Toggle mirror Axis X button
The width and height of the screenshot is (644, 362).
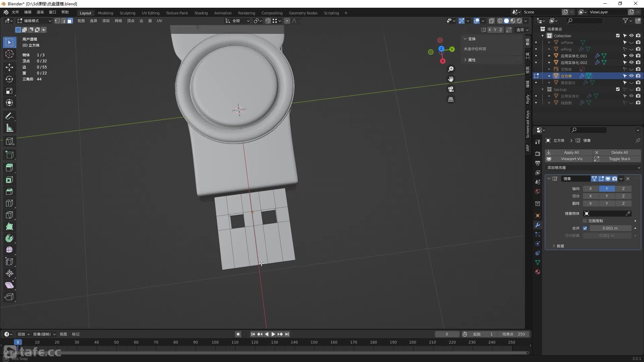590,189
